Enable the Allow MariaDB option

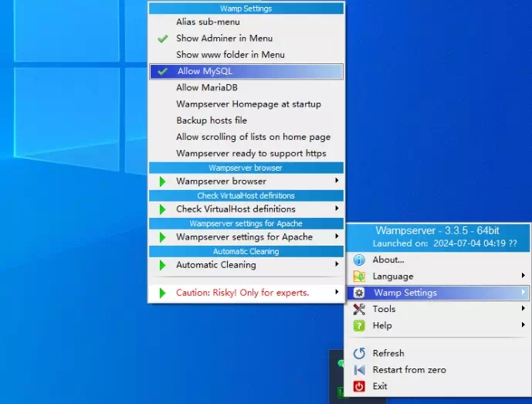click(206, 87)
